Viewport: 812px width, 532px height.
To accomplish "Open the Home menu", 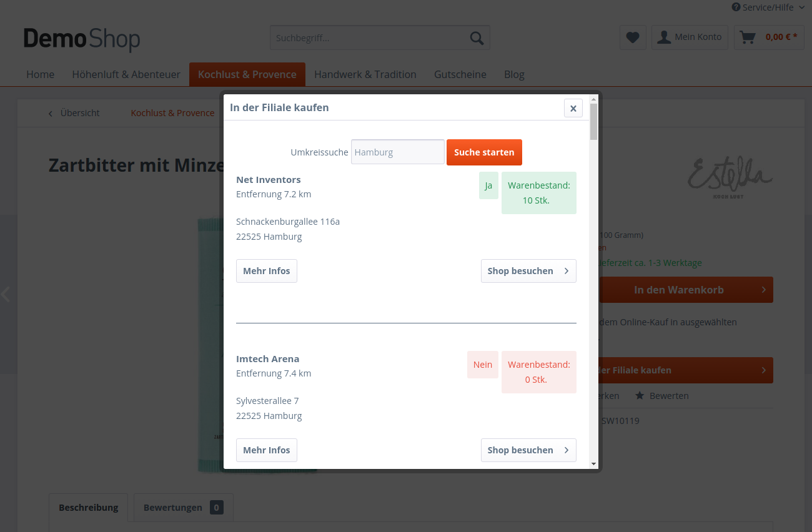I will [41, 74].
